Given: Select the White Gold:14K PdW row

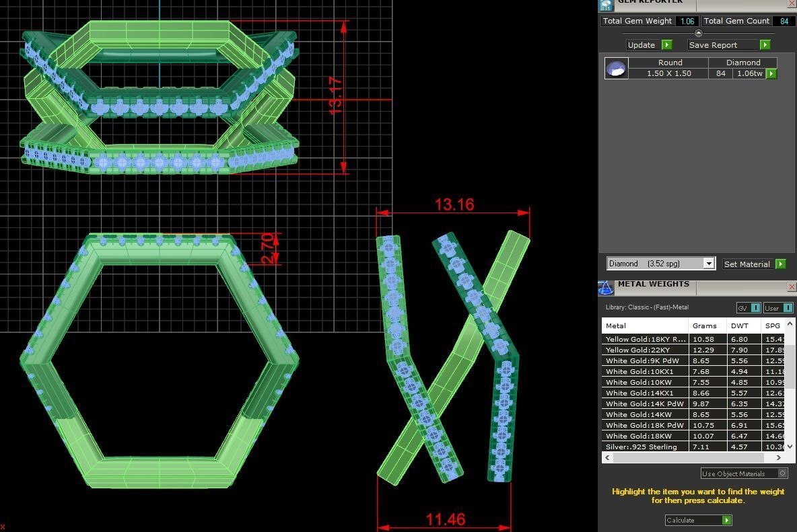Looking at the screenshot, I should [x=693, y=404].
